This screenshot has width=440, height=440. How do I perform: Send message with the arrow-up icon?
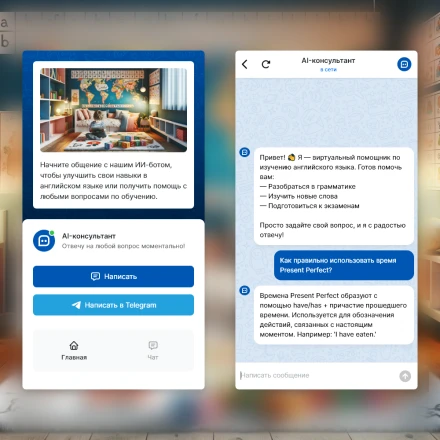[405, 376]
